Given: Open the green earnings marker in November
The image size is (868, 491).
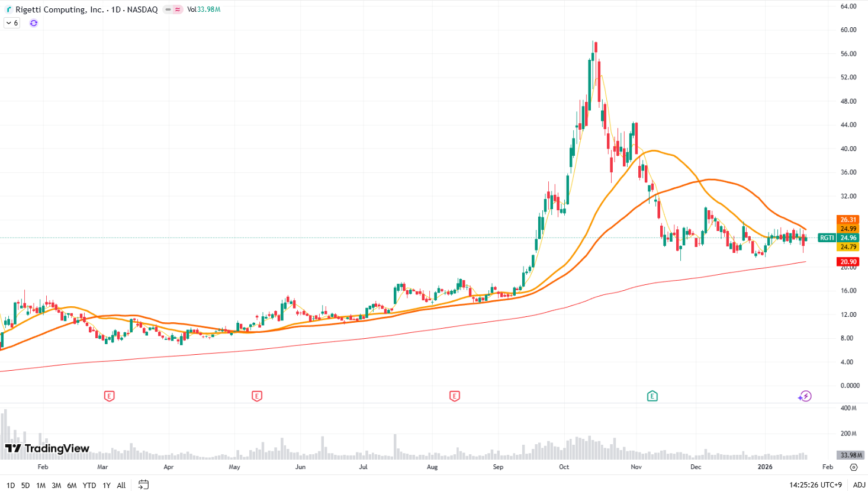Looking at the screenshot, I should [652, 396].
